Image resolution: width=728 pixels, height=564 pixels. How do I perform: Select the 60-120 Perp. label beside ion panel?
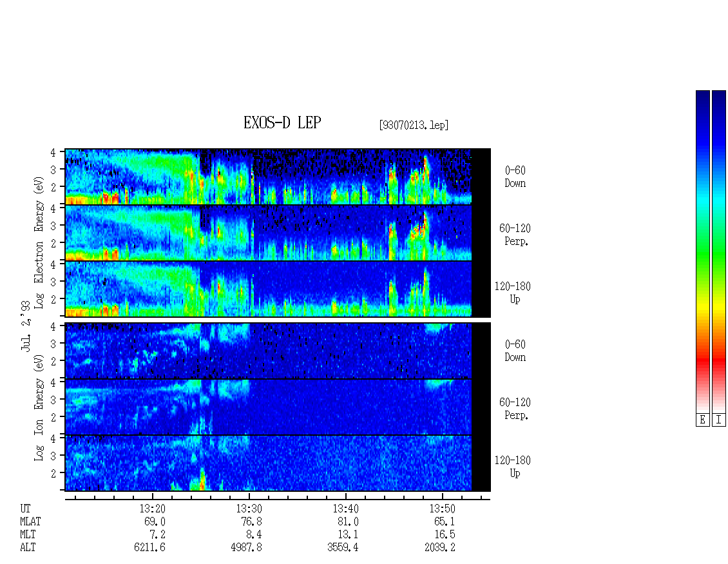[x=514, y=409]
